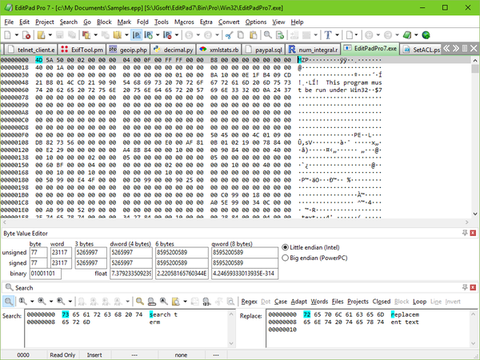
Task: Click the Cut scissors icon
Action: 229,35
